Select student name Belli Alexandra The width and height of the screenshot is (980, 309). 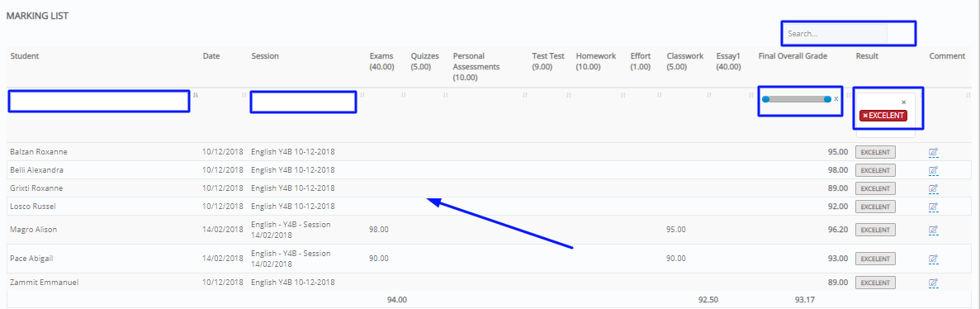37,170
